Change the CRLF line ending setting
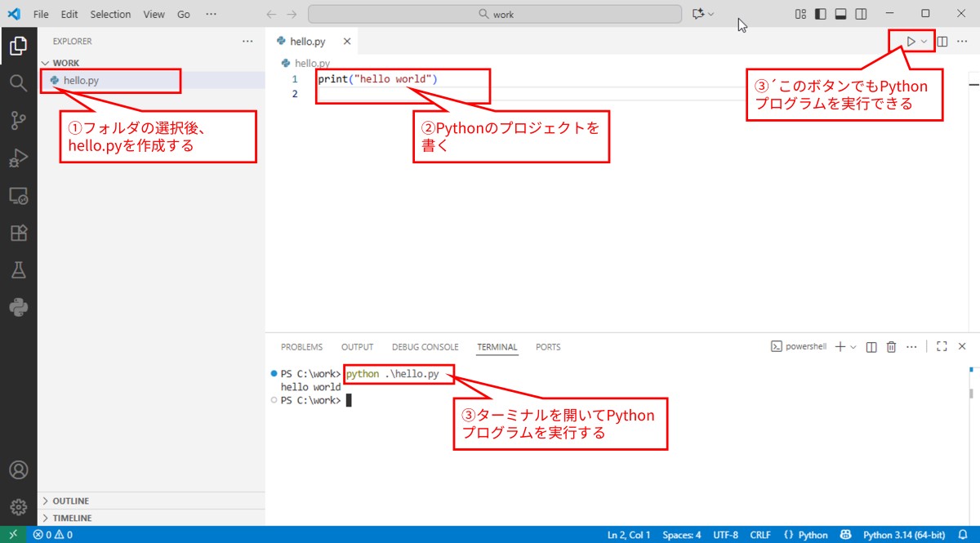Viewport: 980px width, 543px height. [x=759, y=535]
